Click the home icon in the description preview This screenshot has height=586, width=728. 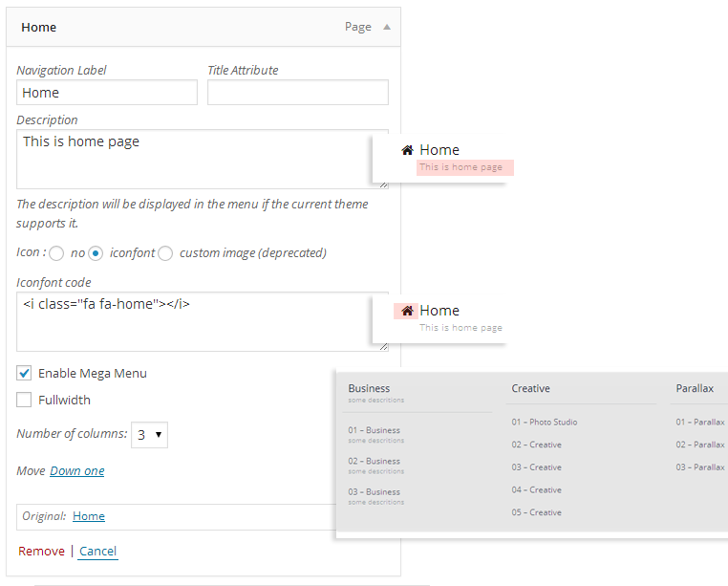pyautogui.click(x=407, y=150)
